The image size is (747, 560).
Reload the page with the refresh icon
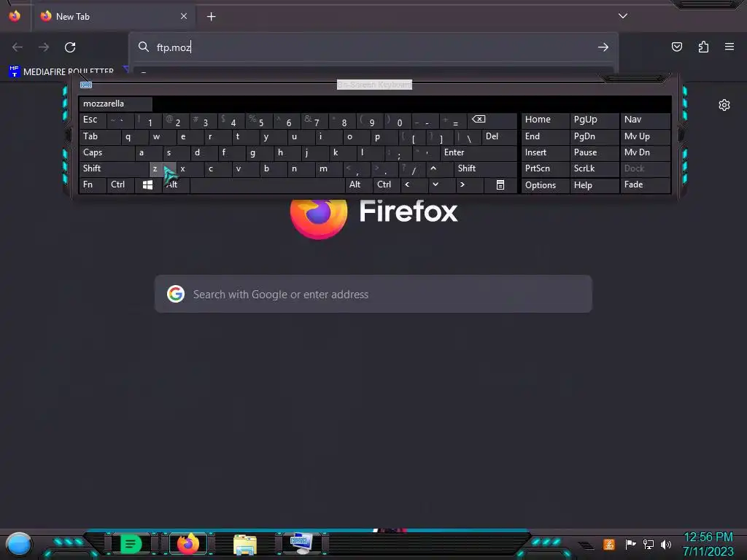coord(70,47)
